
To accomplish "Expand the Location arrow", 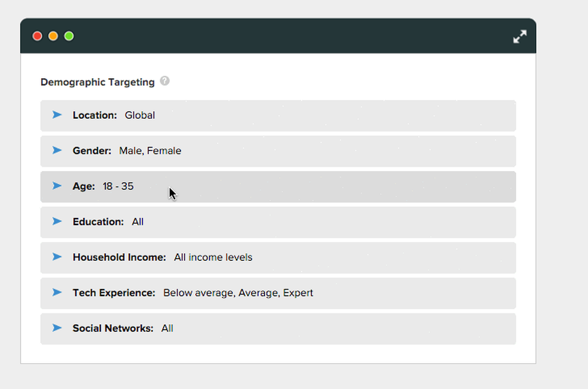I will point(57,115).
